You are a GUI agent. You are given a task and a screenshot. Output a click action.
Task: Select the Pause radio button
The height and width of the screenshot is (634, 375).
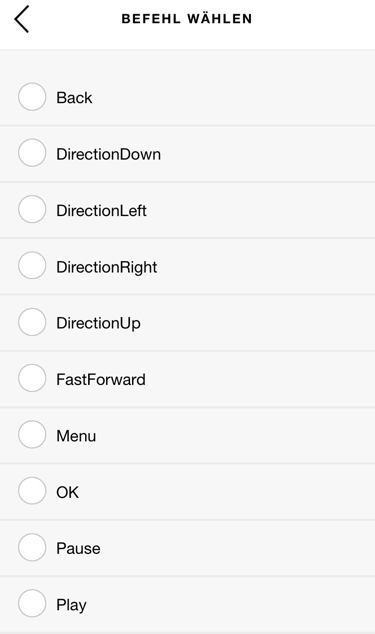pos(32,547)
